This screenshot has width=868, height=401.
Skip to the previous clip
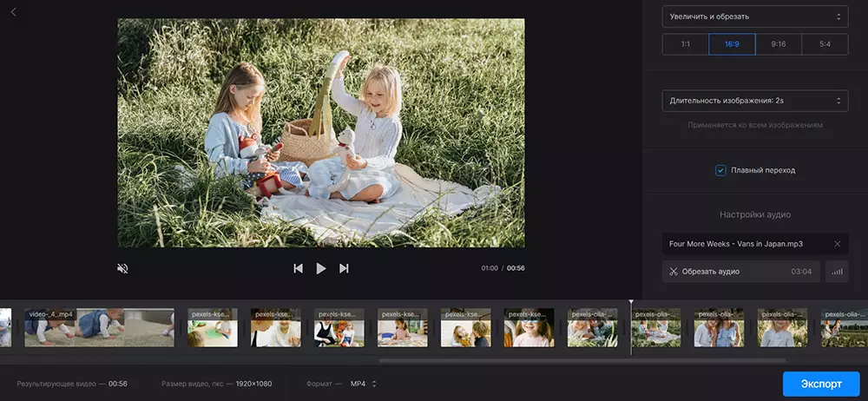coord(298,268)
